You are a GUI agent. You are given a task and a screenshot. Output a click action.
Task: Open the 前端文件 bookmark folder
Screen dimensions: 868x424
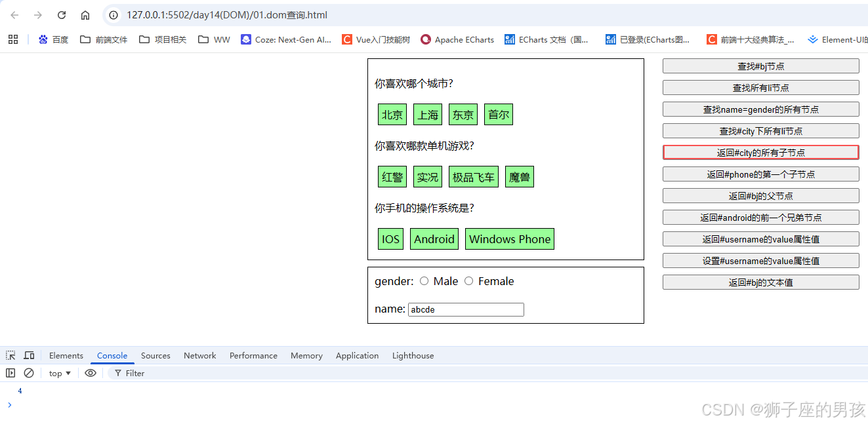click(x=104, y=39)
